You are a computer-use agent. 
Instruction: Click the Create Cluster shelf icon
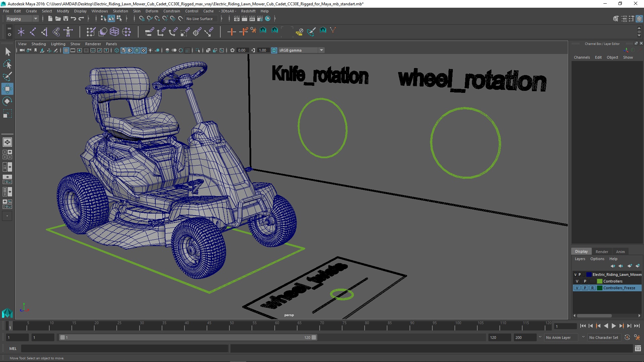(126, 32)
